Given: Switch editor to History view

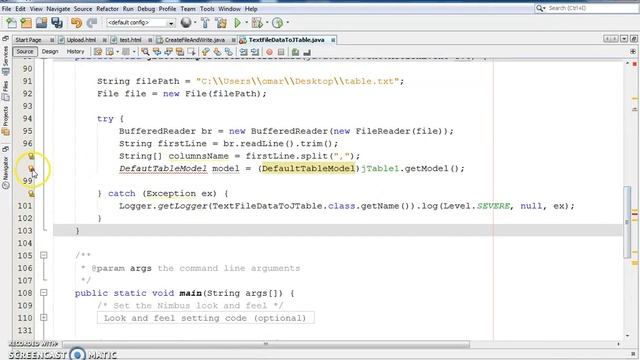Looking at the screenshot, I should point(75,51).
